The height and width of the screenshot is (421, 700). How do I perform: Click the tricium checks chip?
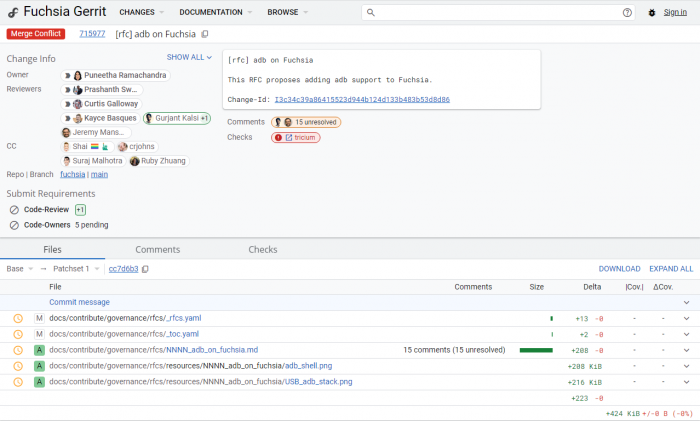(296, 138)
